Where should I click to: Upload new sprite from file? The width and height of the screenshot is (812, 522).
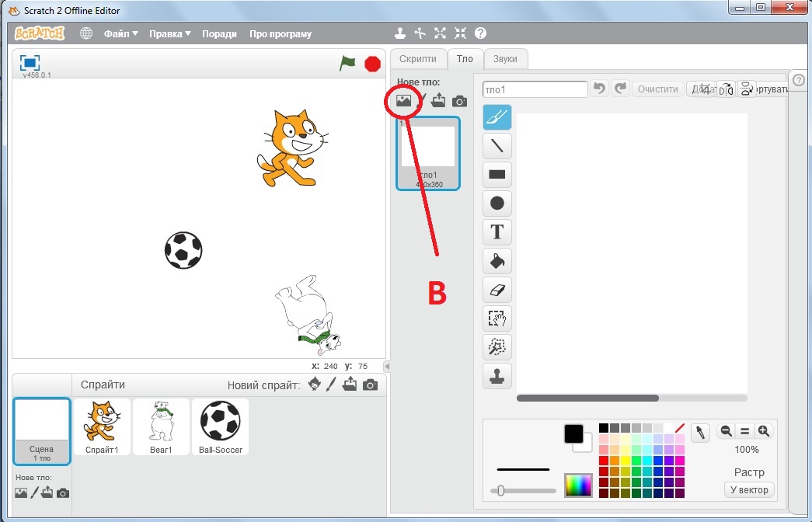click(350, 385)
